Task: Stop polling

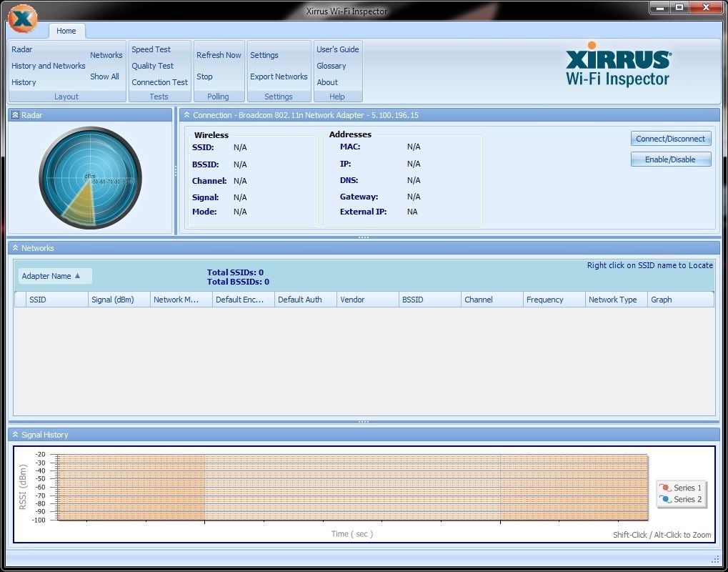Action: click(204, 77)
